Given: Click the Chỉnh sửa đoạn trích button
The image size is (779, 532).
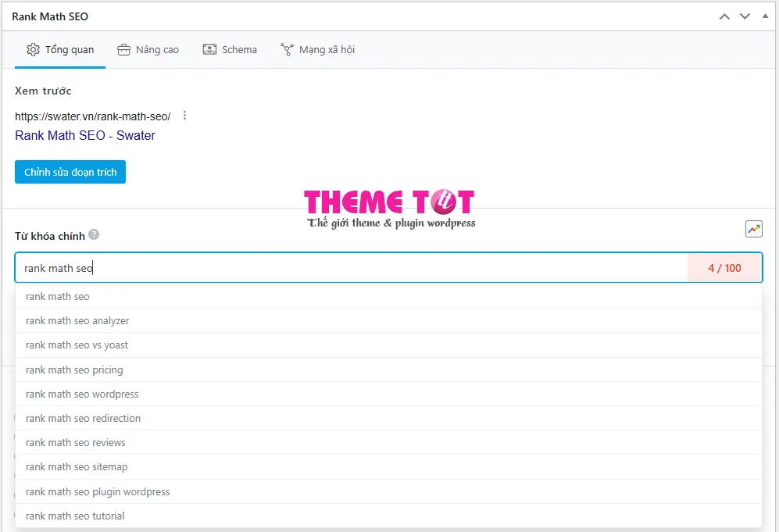Looking at the screenshot, I should (70, 172).
